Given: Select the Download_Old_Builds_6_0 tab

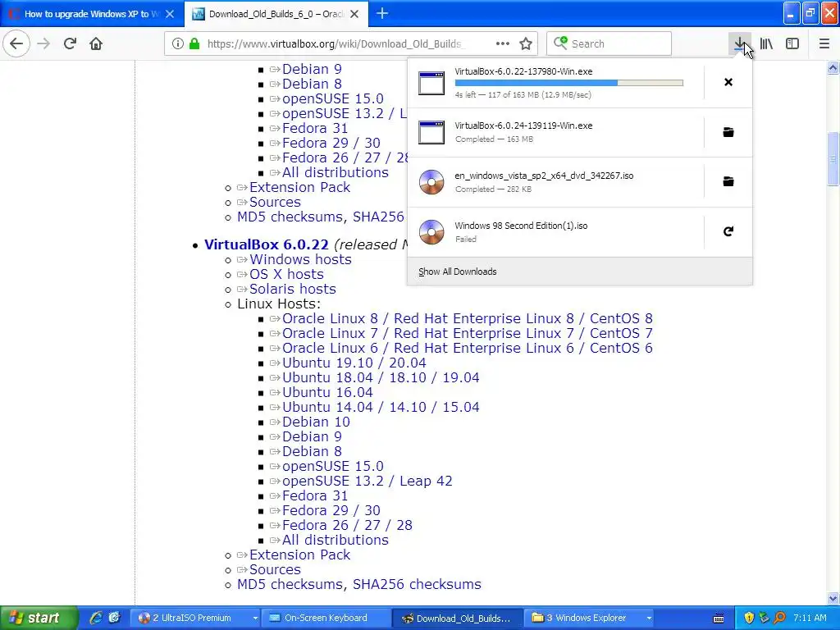Looking at the screenshot, I should point(276,14).
